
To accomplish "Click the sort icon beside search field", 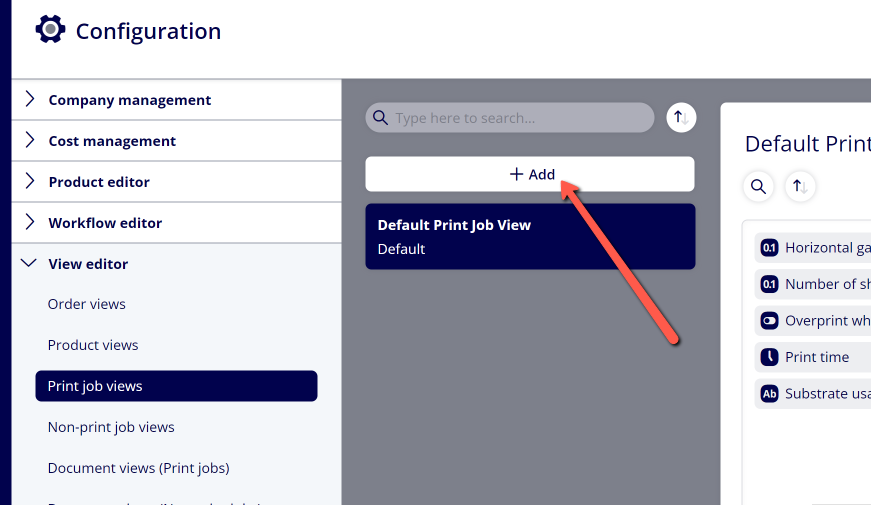I will [681, 118].
